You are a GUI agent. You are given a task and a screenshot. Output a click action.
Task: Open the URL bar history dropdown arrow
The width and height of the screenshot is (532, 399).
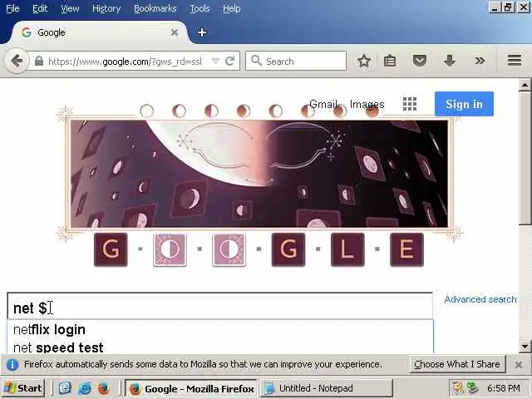[x=215, y=61]
